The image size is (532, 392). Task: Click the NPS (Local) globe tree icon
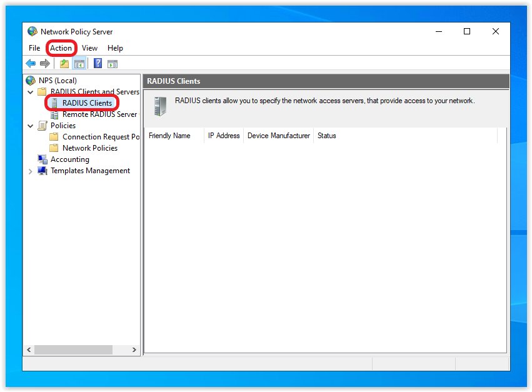pyautogui.click(x=31, y=81)
